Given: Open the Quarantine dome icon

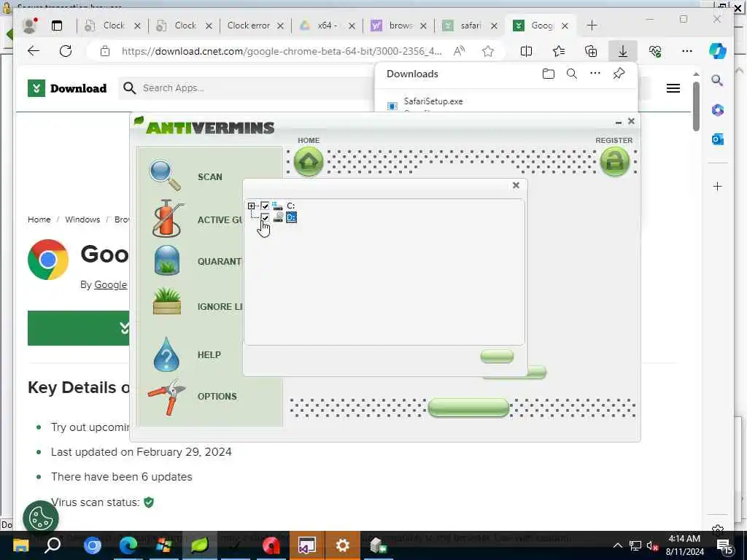Looking at the screenshot, I should click(x=167, y=260).
